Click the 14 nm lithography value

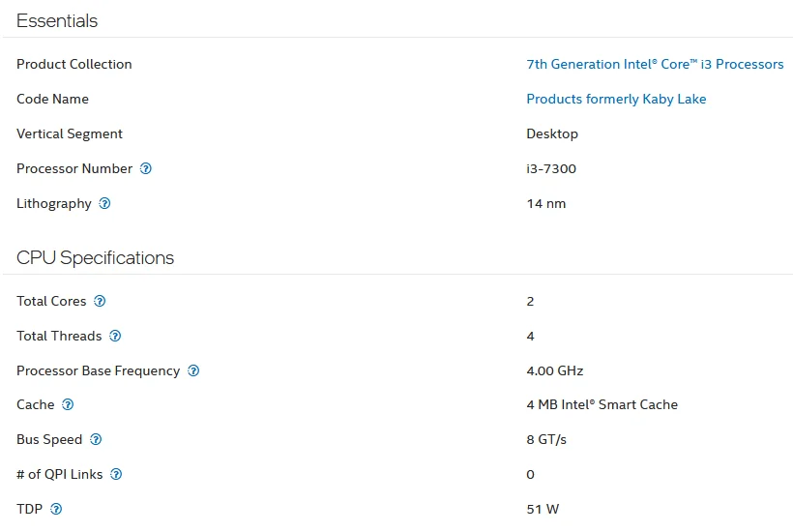(546, 203)
